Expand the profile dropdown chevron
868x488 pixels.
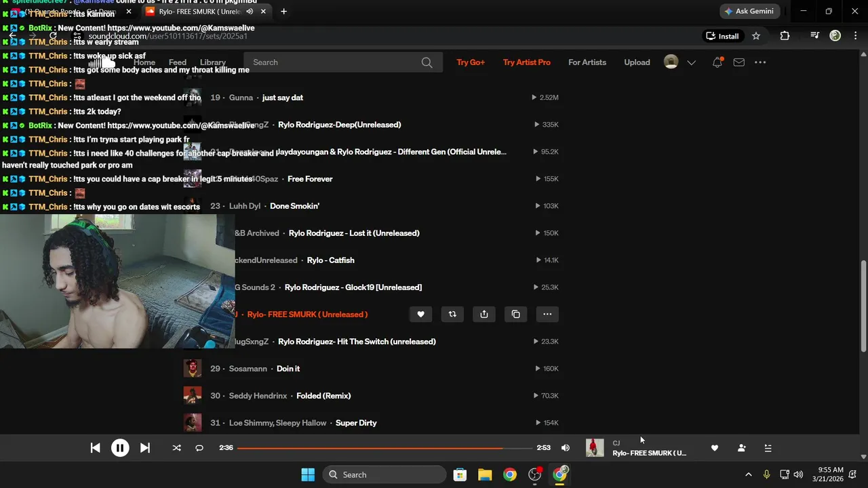691,62
